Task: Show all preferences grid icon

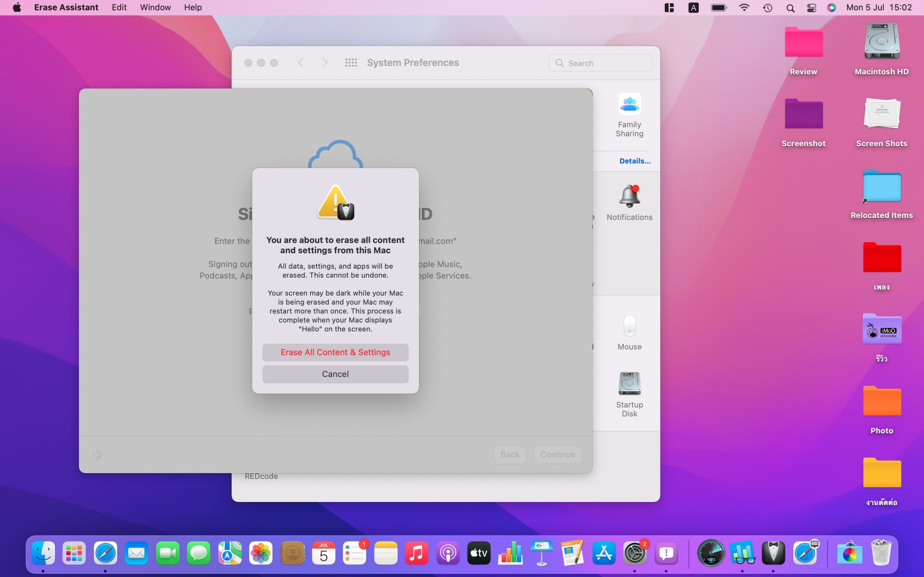Action: click(x=351, y=63)
